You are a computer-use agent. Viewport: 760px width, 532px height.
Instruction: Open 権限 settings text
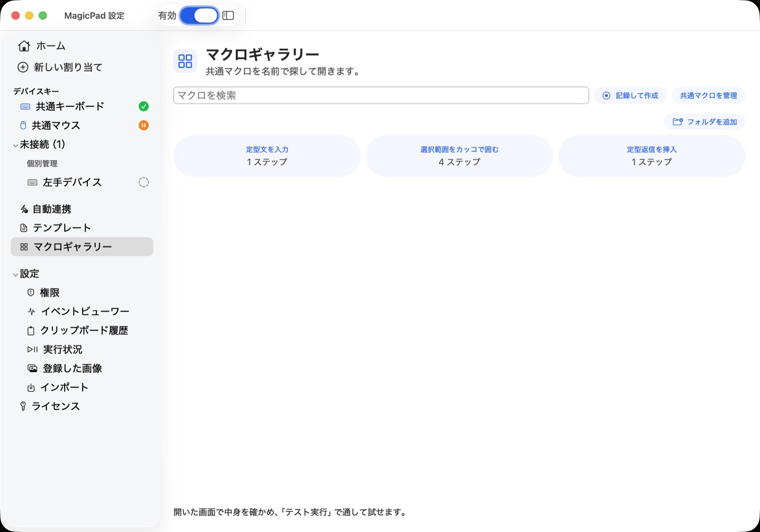[x=50, y=293]
